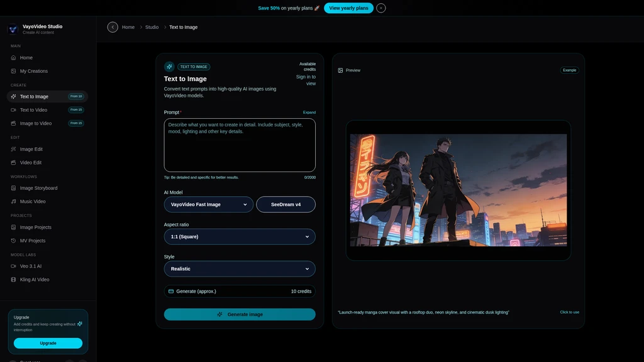Screen dimensions: 644x362
Task: Open Video Edit in sidebar
Action: tap(47, 163)
